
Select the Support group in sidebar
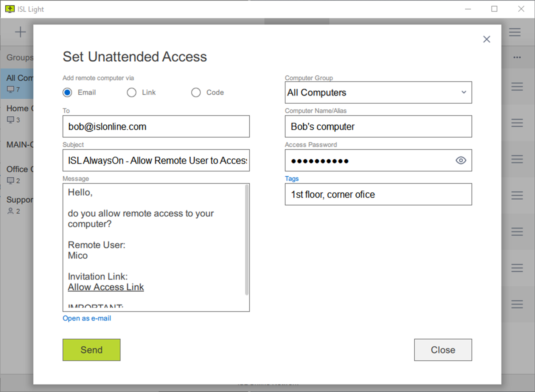[17, 205]
